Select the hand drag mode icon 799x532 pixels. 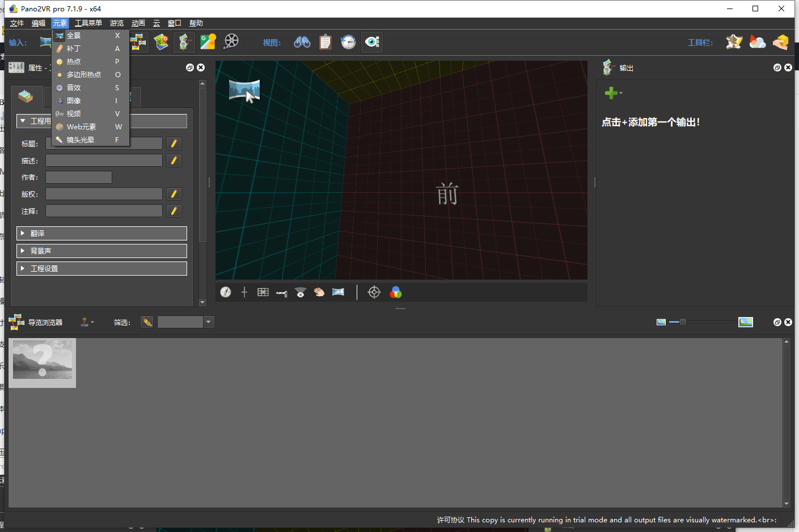point(319,292)
